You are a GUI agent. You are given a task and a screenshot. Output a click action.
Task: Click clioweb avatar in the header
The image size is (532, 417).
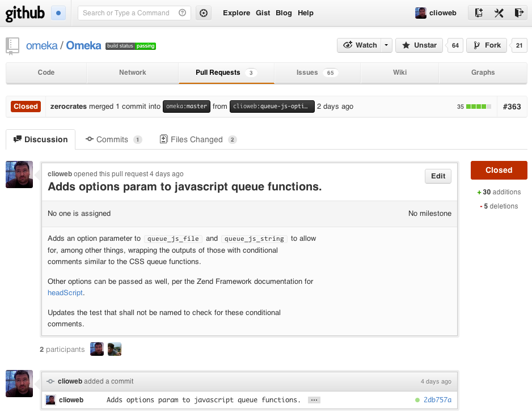(x=421, y=13)
